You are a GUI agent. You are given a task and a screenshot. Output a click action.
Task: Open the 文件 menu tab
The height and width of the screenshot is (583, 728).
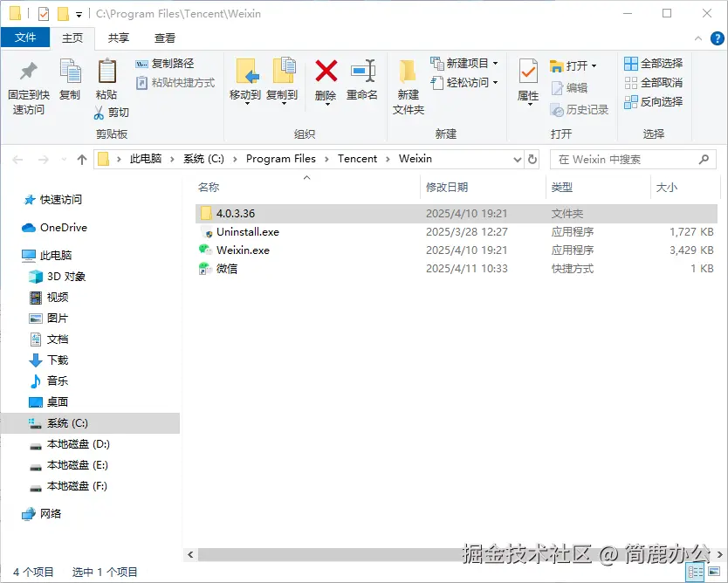point(25,38)
